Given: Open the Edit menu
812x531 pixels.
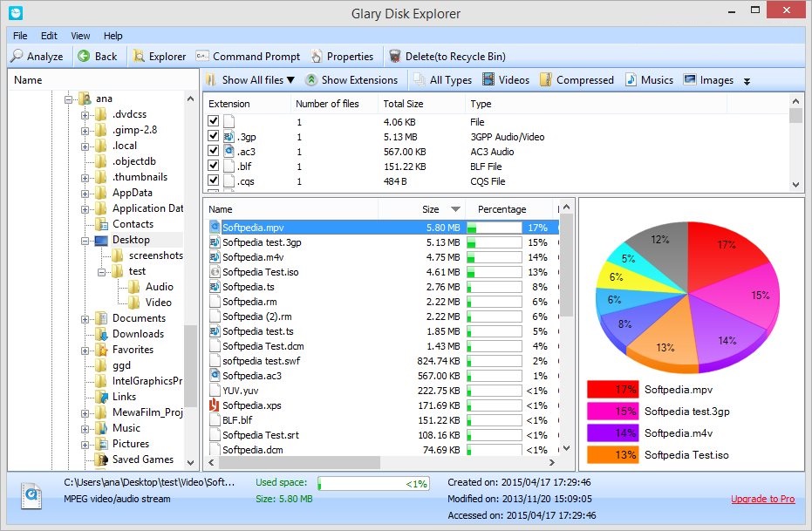Looking at the screenshot, I should (49, 36).
